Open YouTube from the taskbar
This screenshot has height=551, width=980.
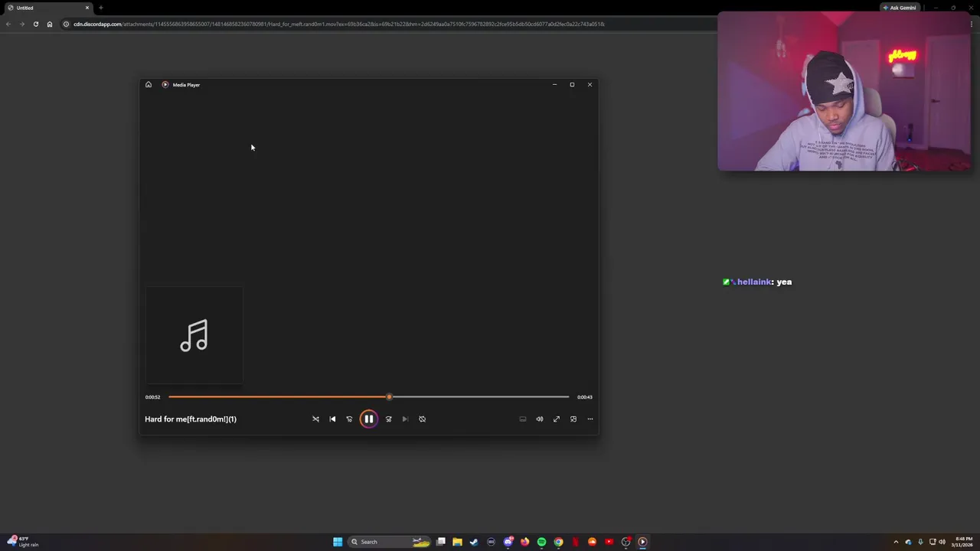[609, 542]
